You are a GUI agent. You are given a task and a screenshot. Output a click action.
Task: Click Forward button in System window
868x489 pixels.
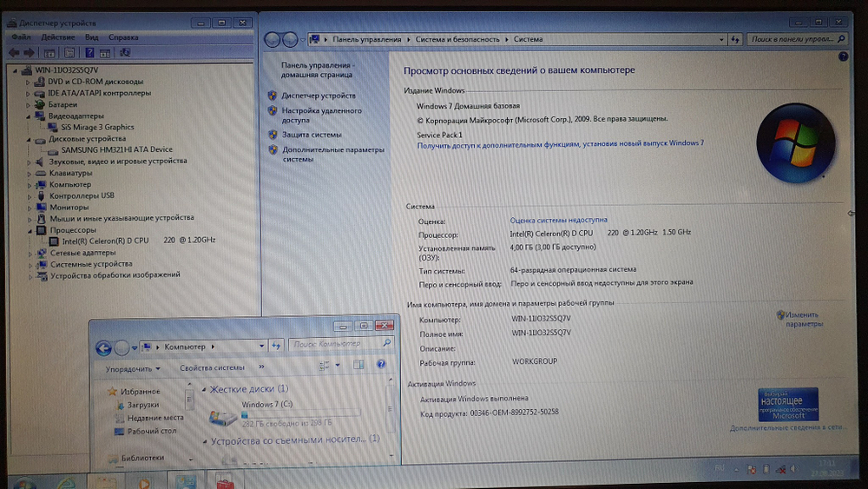290,39
